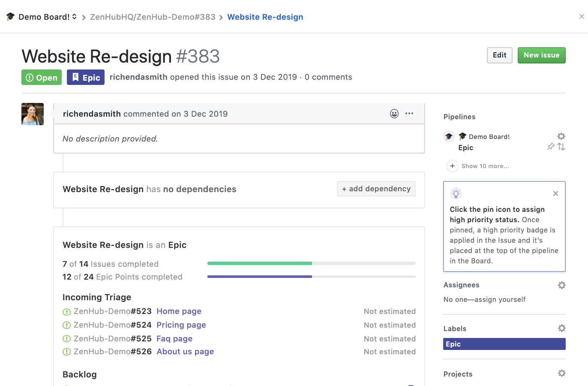Click the lightbulb icon in the tip box

[x=456, y=193]
